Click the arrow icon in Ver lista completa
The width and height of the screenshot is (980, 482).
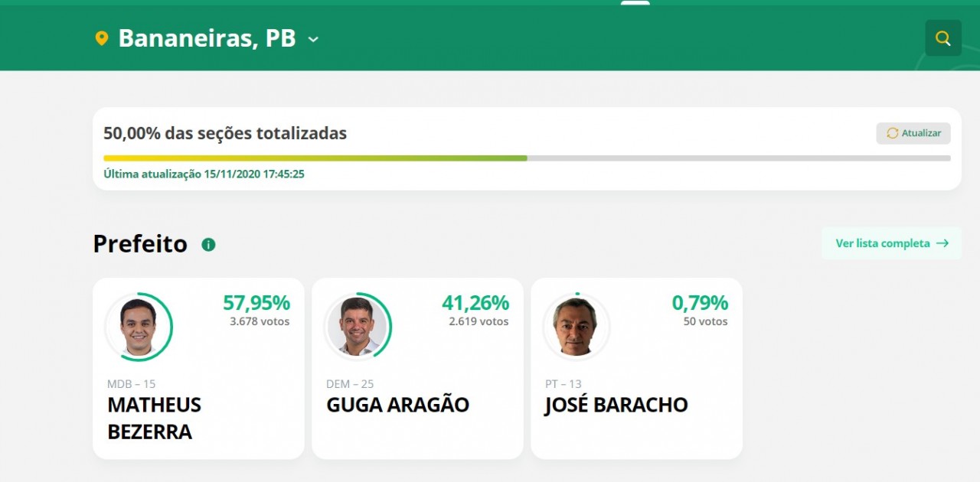pyautogui.click(x=942, y=243)
